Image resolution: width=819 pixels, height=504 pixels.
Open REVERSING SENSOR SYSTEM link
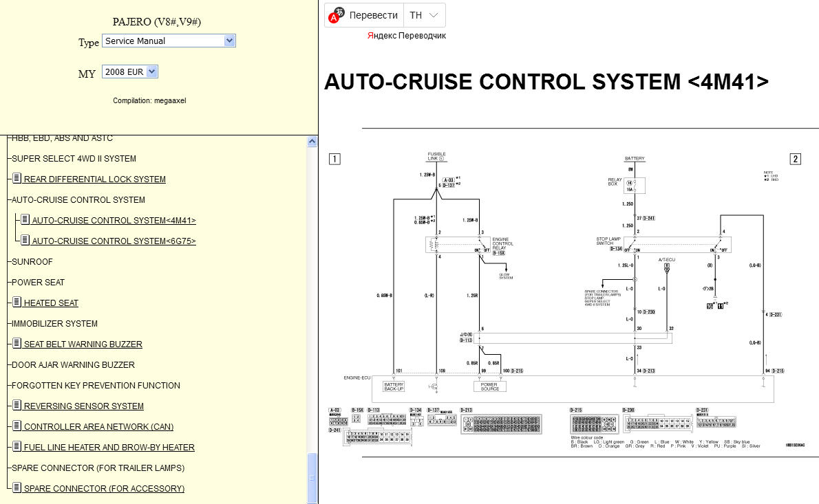click(x=83, y=406)
